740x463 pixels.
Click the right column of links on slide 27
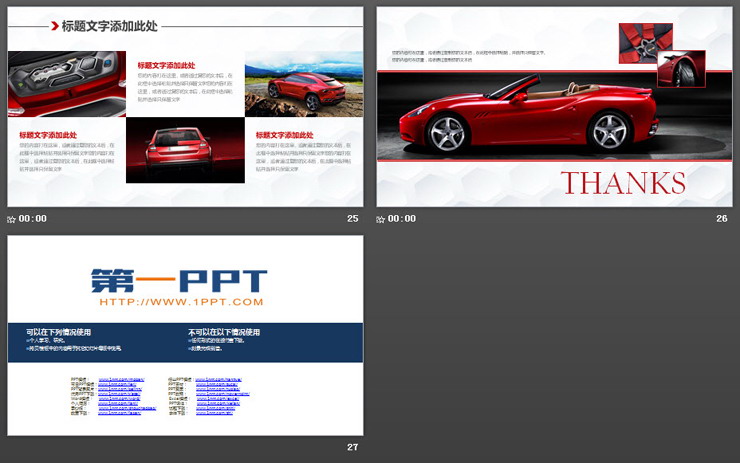(x=221, y=396)
